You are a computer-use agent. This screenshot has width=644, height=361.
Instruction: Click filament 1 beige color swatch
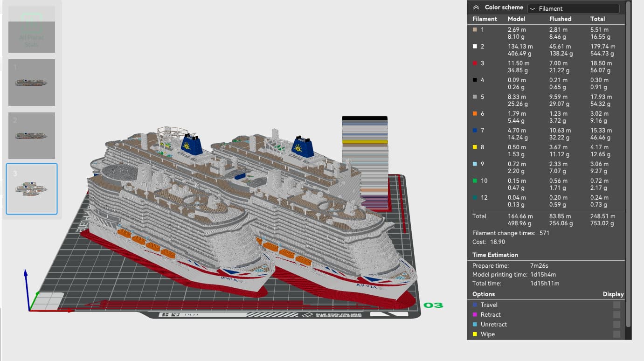pyautogui.click(x=475, y=29)
